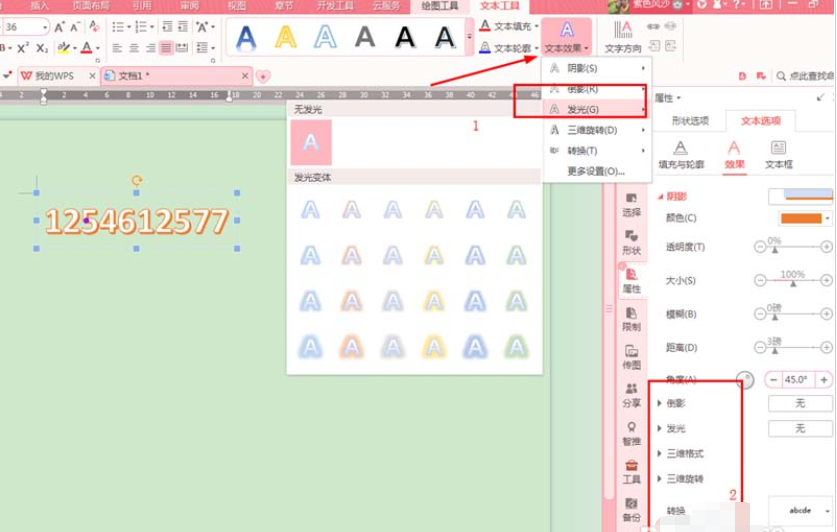837x532 pixels.
Task: Close the 文档1 document tab
Action: 245,76
